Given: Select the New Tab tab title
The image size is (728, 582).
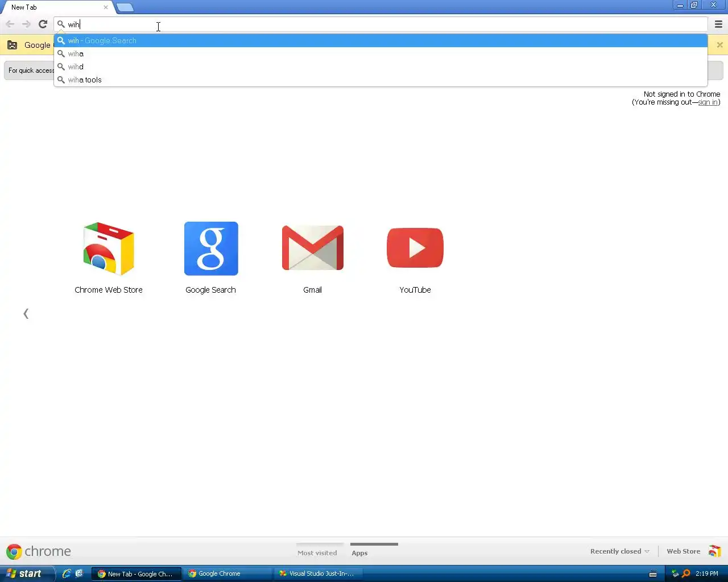Looking at the screenshot, I should 24,7.
